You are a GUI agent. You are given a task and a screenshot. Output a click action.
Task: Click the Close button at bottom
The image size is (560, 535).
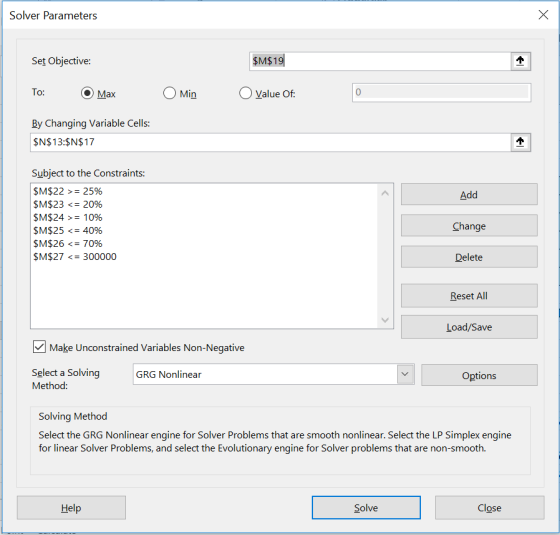coord(489,508)
